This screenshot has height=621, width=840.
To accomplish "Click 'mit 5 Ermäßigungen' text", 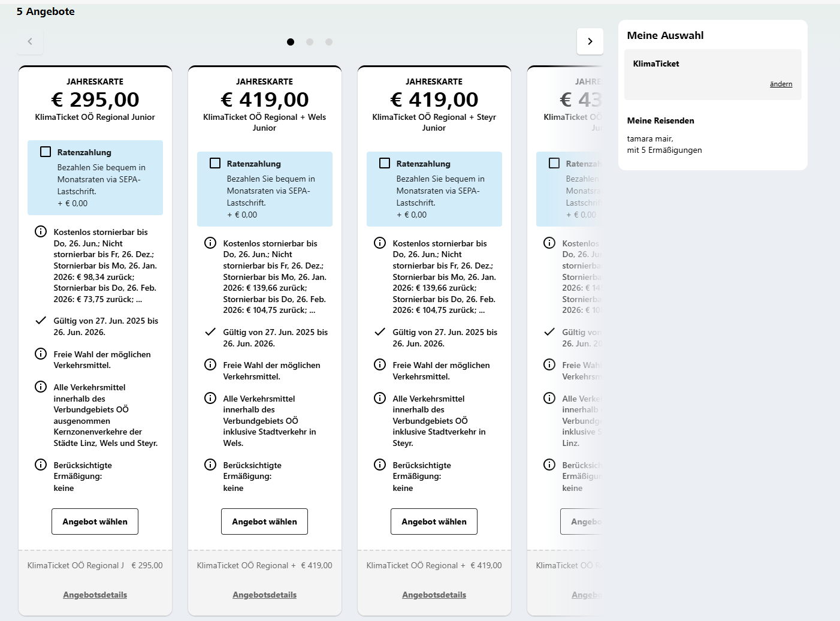I will pos(664,150).
